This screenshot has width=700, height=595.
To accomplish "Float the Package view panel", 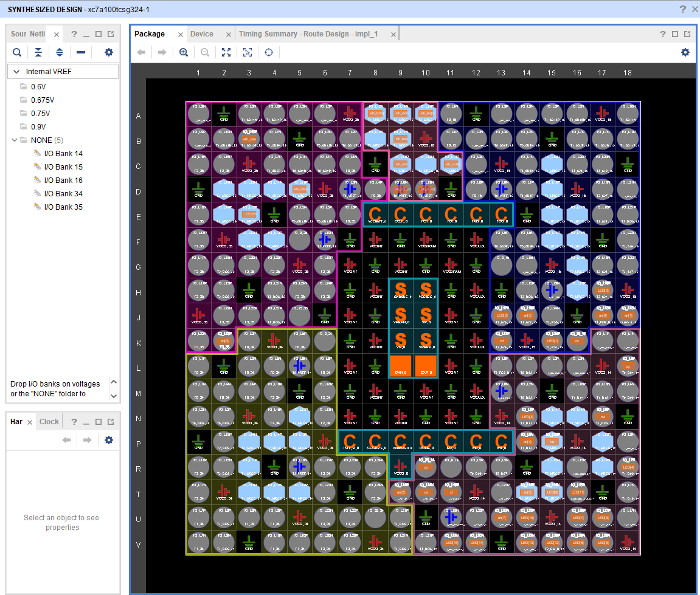I will pyautogui.click(x=687, y=35).
